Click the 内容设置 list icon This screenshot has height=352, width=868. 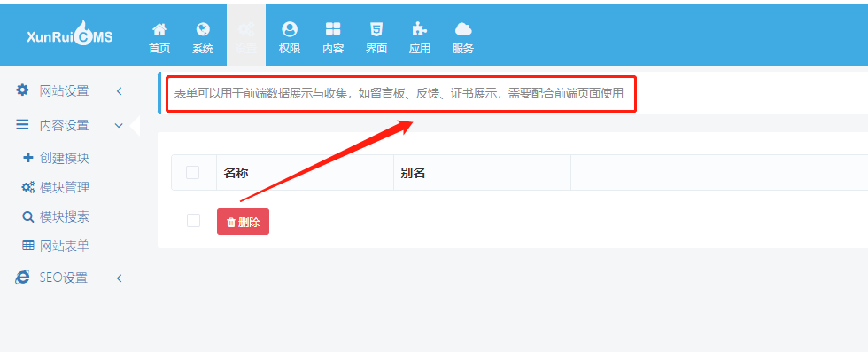click(22, 125)
